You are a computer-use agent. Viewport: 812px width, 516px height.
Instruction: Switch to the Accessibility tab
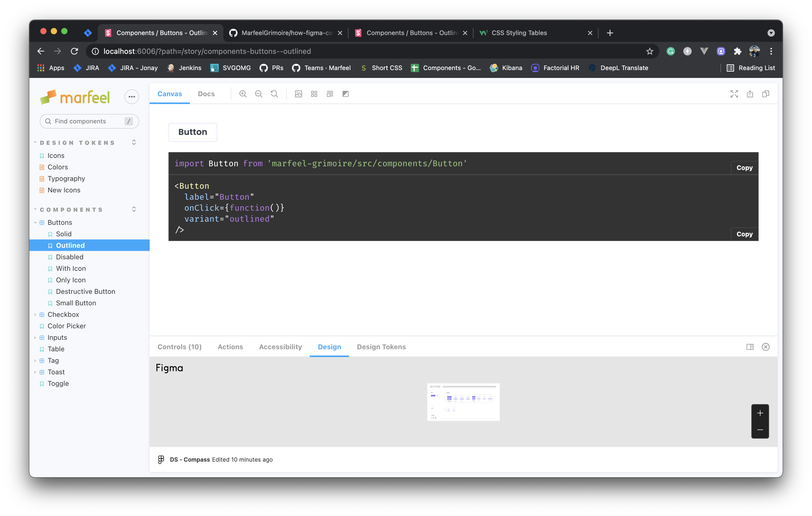pos(280,347)
